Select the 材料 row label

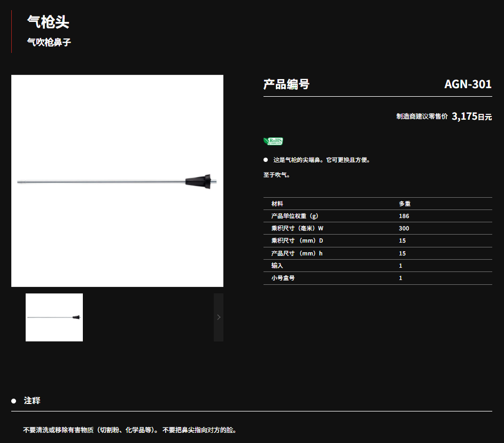(277, 204)
